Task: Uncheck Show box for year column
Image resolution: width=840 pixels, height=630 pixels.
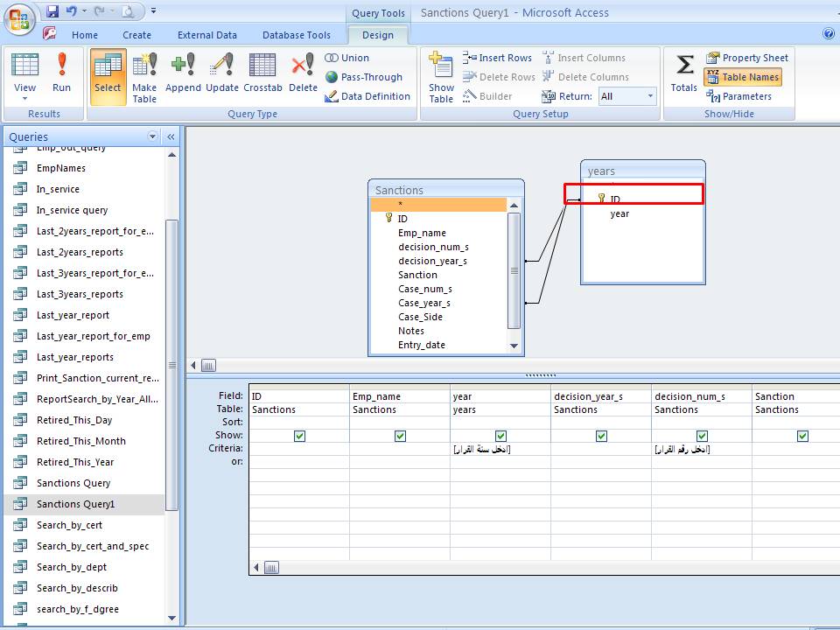Action: [x=500, y=436]
